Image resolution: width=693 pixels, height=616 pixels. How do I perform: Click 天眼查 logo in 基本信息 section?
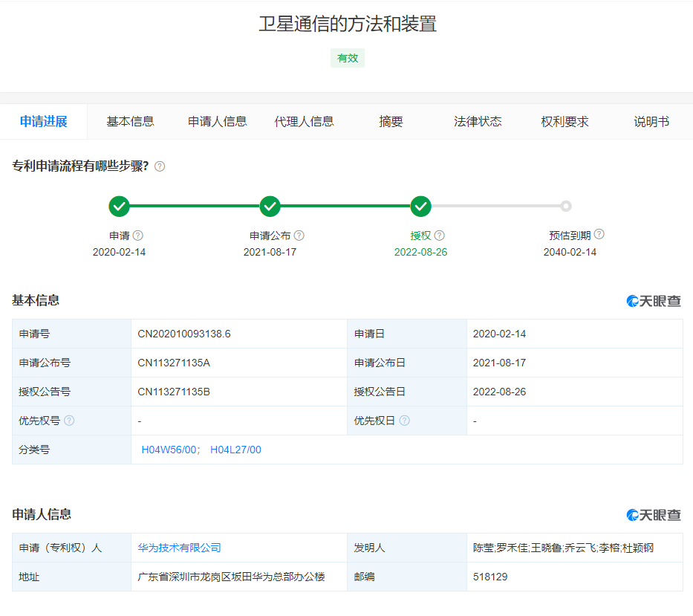pos(654,301)
